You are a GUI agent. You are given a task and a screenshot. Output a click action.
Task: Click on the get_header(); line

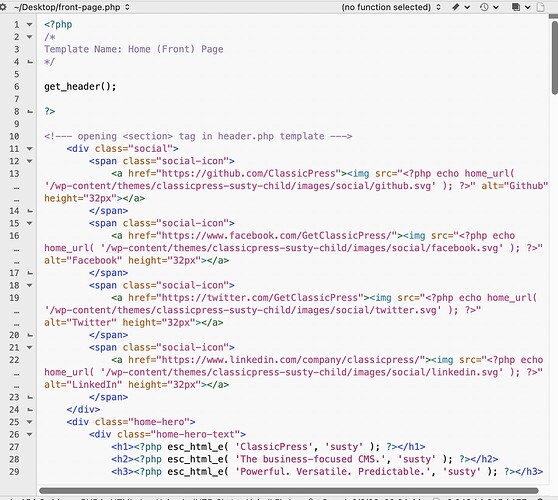80,86
